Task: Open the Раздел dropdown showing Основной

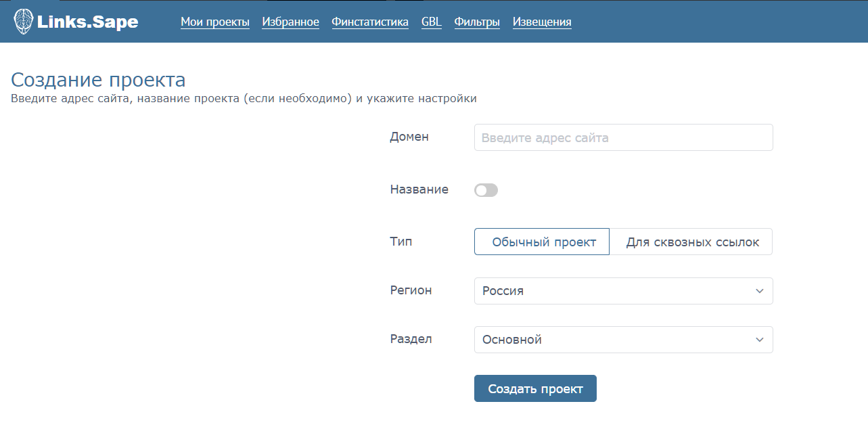Action: (x=623, y=340)
